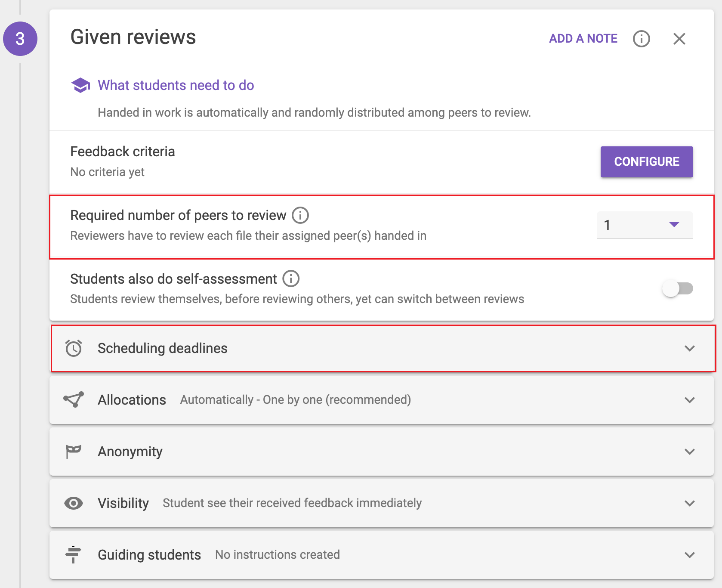Enable students self-assessment toggle
Viewport: 722px width, 588px height.
[x=677, y=288]
